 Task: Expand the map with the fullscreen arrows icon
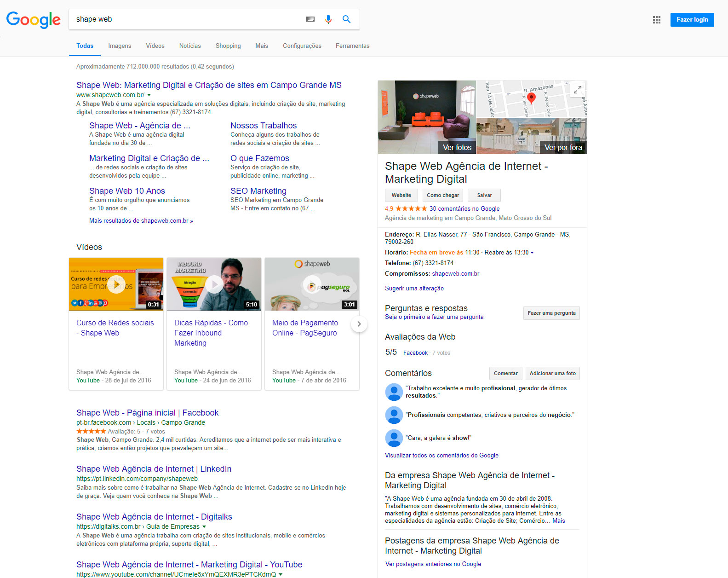[x=577, y=89]
